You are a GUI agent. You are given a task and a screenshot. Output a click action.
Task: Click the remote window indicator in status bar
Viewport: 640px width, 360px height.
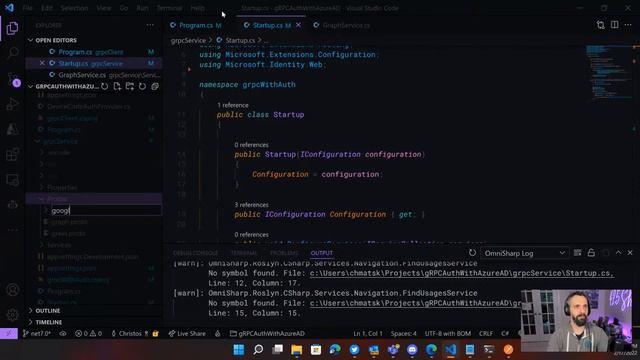tap(9, 333)
